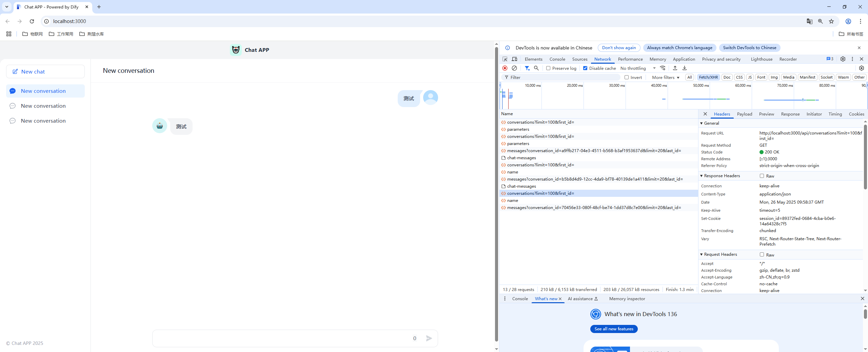Viewport: 868px width, 352px height.
Task: Click the New chat button
Action: tap(45, 71)
